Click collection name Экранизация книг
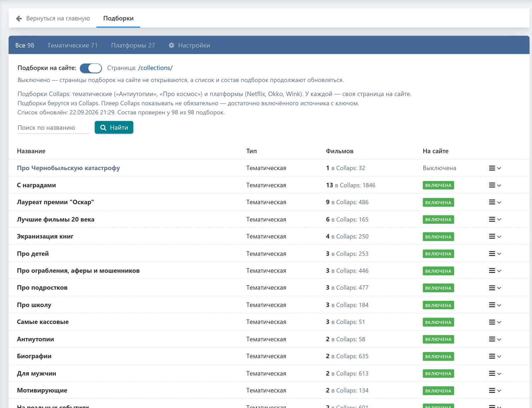This screenshot has width=532, height=408. pyautogui.click(x=45, y=236)
